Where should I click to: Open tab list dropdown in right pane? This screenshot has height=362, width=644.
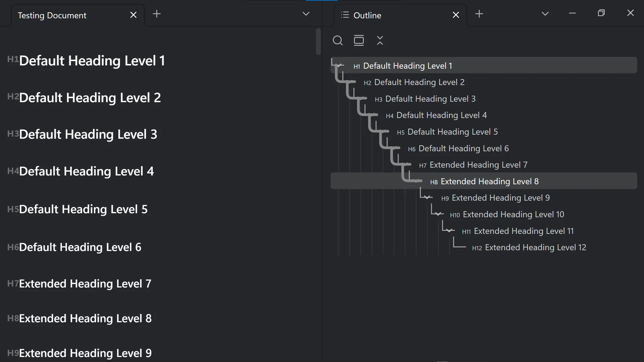(x=545, y=14)
